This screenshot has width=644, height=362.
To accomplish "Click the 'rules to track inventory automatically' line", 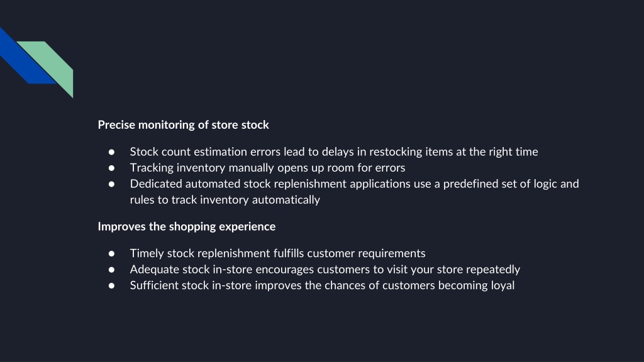I will click(x=225, y=200).
